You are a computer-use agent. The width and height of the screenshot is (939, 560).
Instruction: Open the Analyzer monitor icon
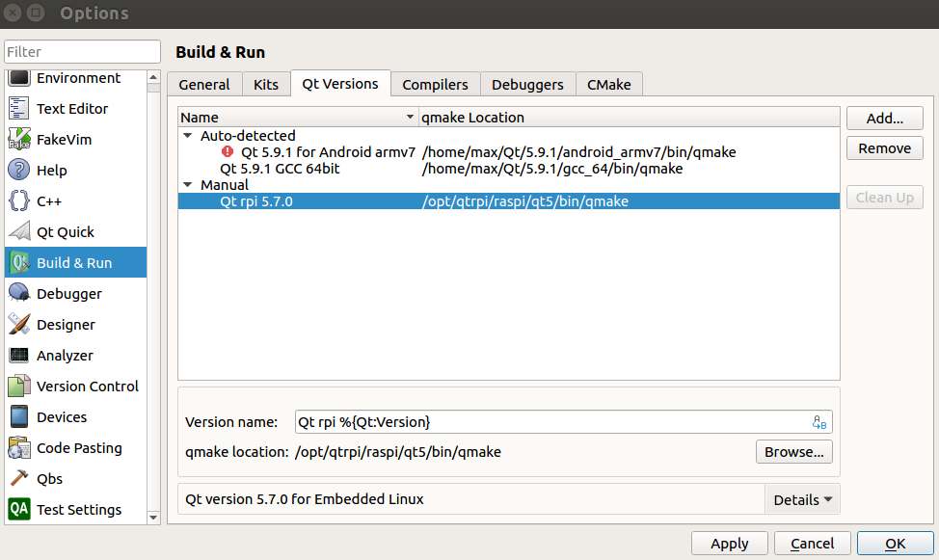18,355
